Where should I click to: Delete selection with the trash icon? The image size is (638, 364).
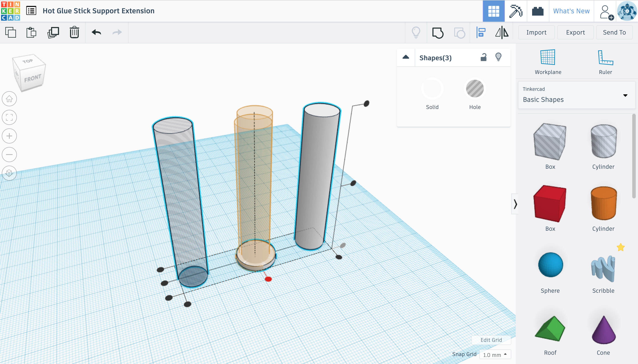(74, 33)
